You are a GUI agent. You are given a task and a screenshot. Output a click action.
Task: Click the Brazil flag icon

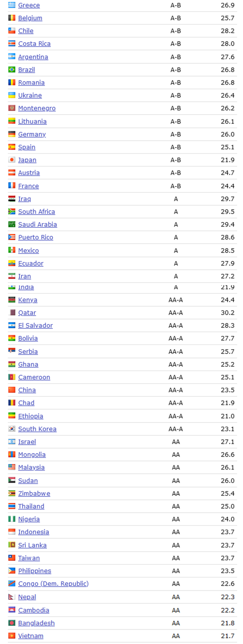(x=12, y=69)
